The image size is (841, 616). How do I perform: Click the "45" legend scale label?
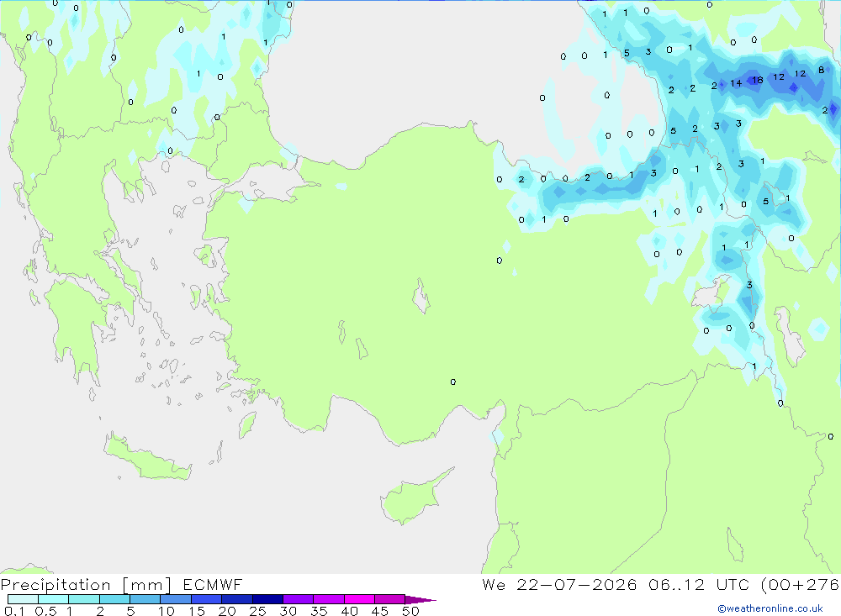point(380,611)
